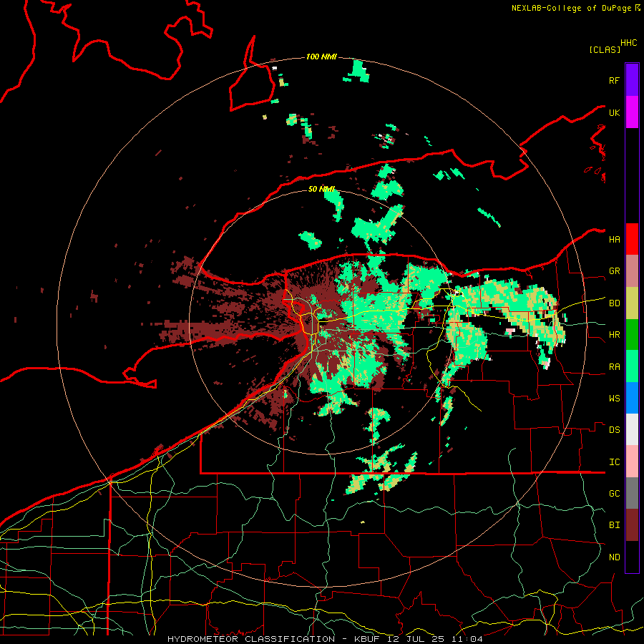Click the dark green HR legend swatch

pos(632,335)
